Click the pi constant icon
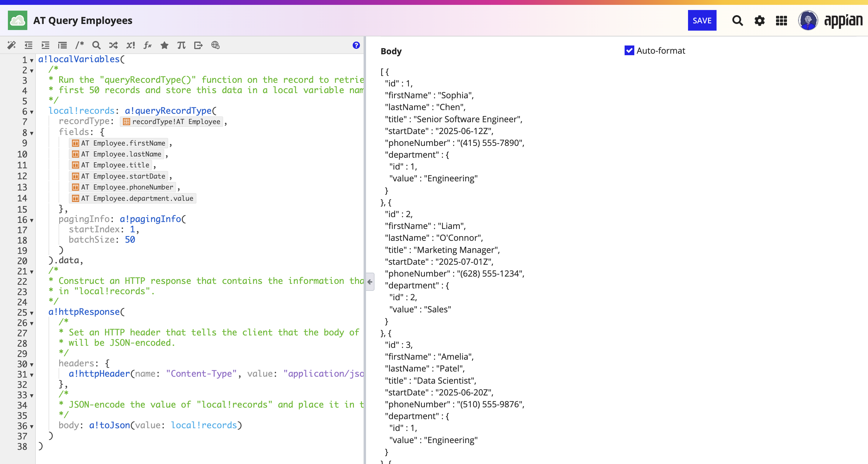868x464 pixels. pyautogui.click(x=181, y=45)
